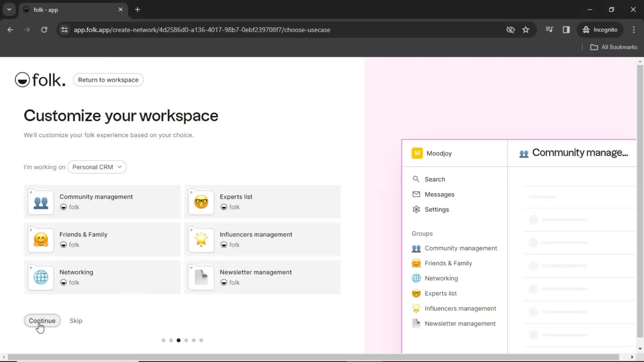Select Friends & Family template icon

[x=41, y=239]
